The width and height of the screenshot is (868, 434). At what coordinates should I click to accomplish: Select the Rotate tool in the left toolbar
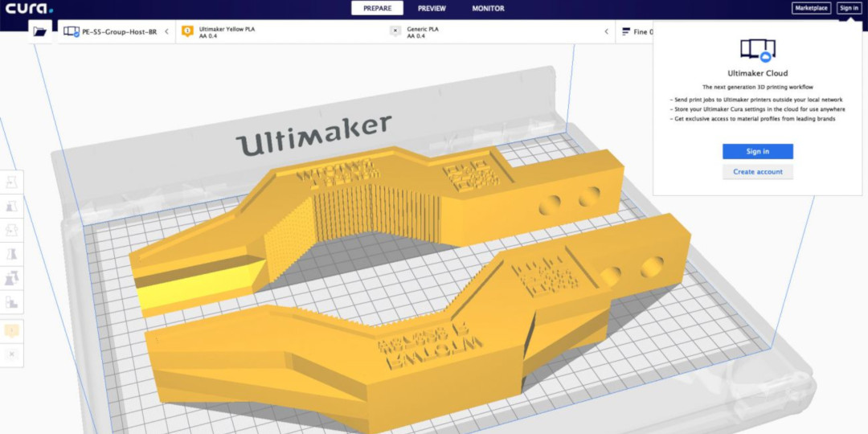11,230
